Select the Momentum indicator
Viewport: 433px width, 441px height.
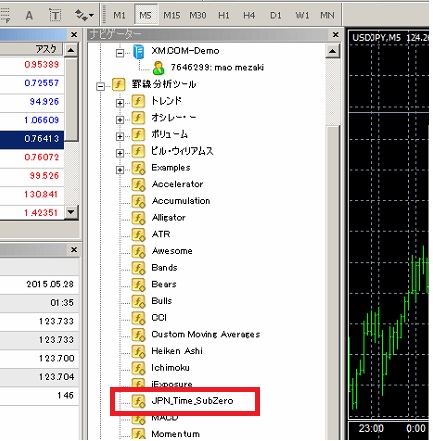pos(175,434)
